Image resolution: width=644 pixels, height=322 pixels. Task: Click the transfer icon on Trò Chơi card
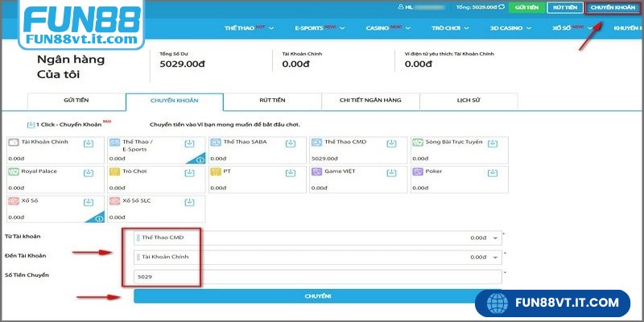tap(189, 173)
